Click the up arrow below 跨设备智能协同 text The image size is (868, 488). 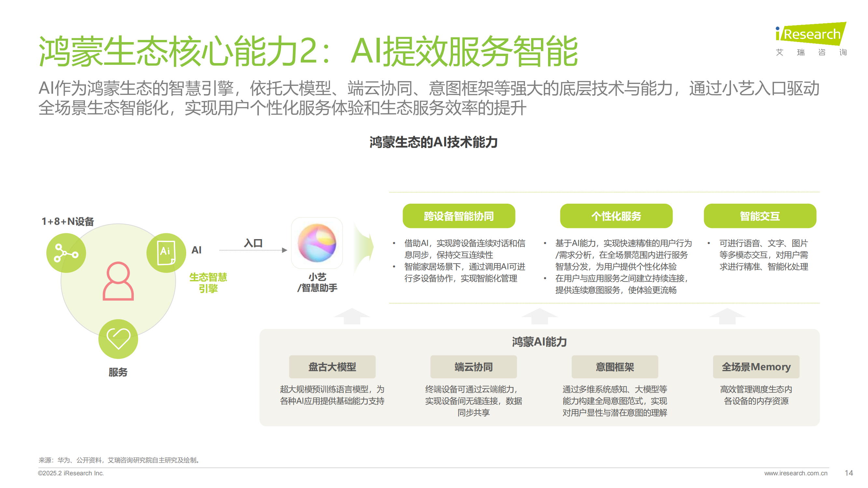pyautogui.click(x=352, y=316)
